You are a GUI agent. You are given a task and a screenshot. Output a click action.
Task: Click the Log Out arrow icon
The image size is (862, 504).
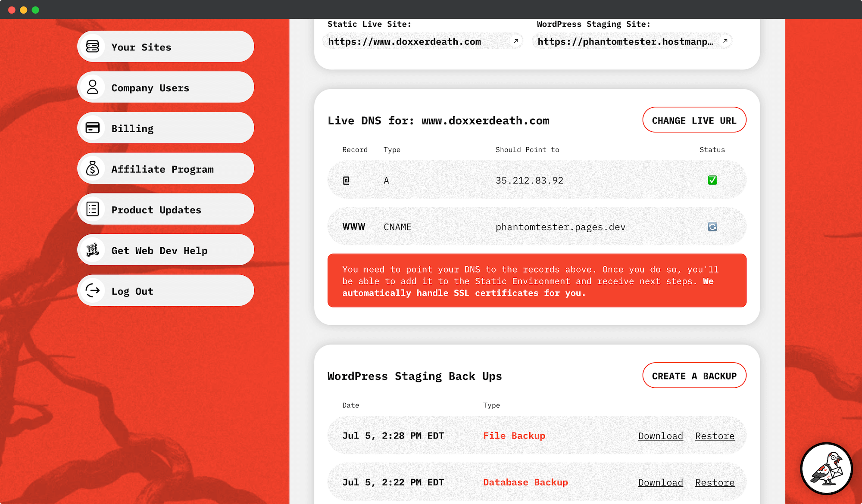tap(93, 291)
